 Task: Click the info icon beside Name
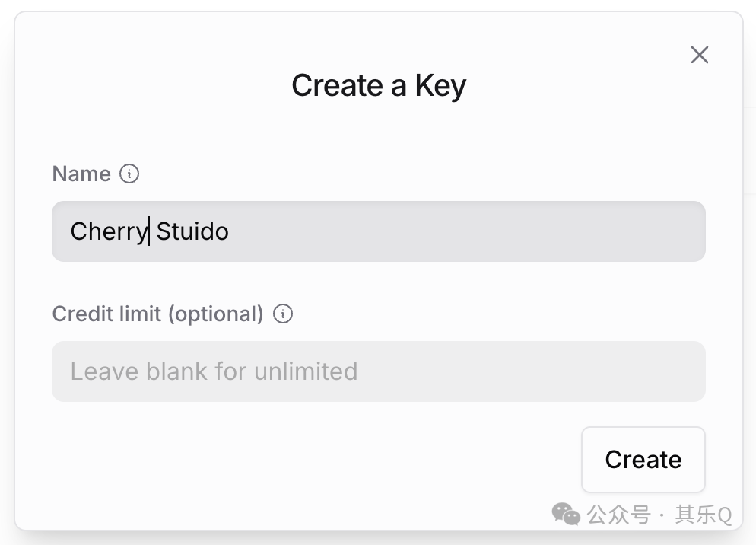[x=129, y=174]
